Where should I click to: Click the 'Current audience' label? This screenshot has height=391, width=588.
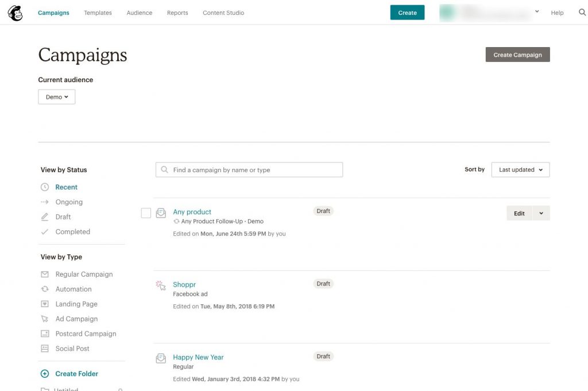[65, 80]
